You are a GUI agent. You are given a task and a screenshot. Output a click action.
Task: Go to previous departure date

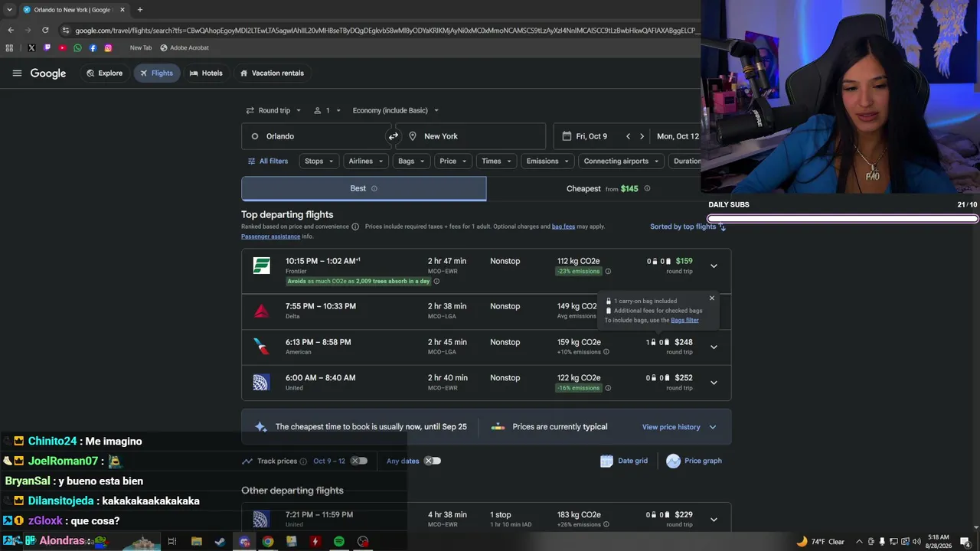click(628, 136)
